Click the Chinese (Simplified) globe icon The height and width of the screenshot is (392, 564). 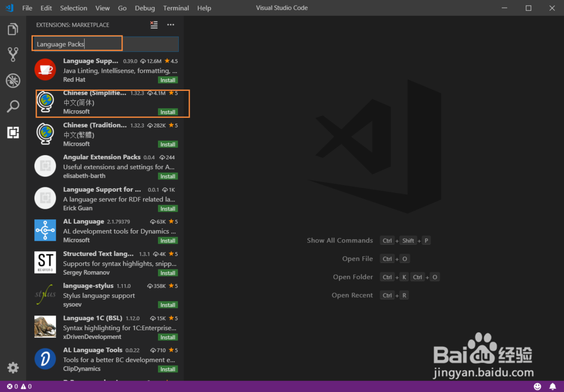pos(46,102)
